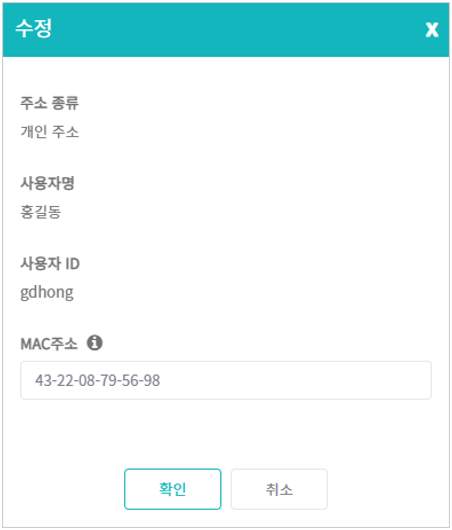Confirm changes with the 확인 button

(x=172, y=489)
